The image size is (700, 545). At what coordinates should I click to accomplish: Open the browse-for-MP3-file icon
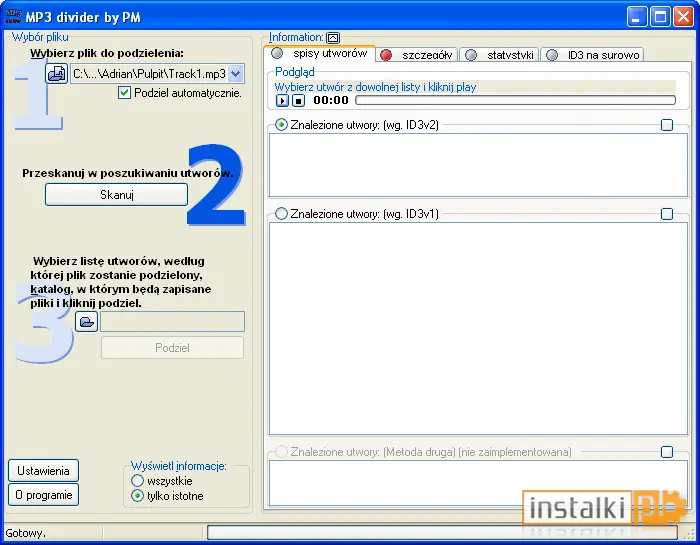56,73
